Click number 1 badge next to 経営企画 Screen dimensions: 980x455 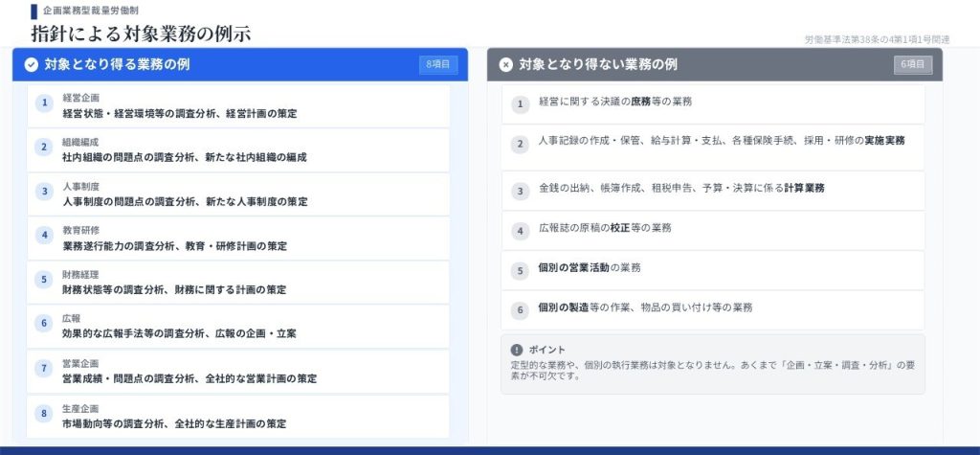click(44, 103)
